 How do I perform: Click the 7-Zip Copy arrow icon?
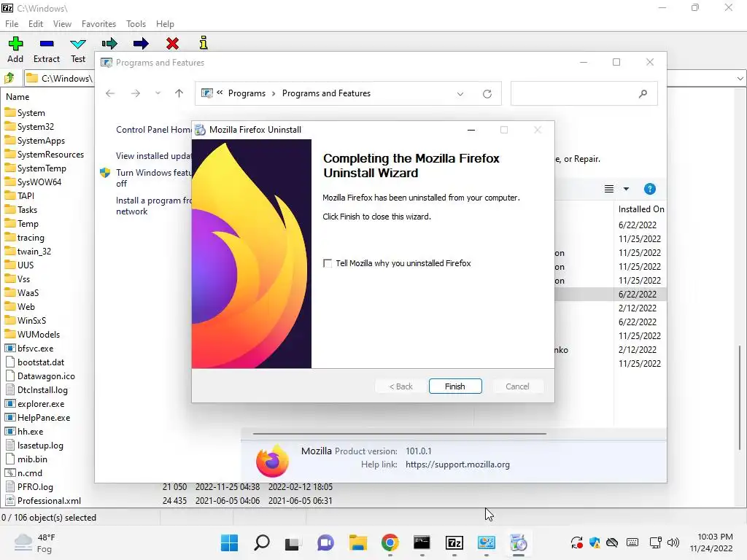pyautogui.click(x=109, y=44)
